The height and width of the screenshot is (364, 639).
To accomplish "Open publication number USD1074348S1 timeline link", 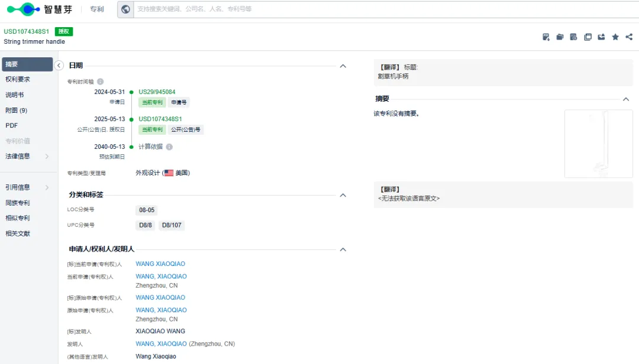I will (160, 119).
